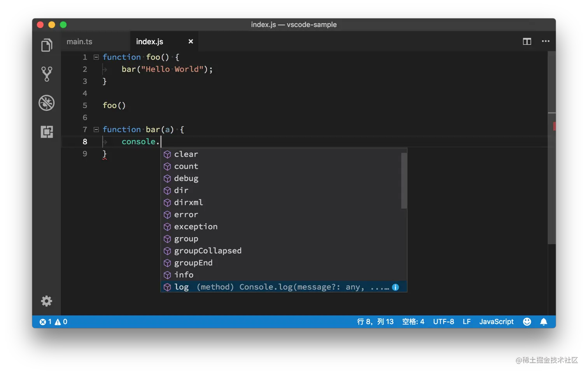Image resolution: width=588 pixels, height=374 pixels.
Task: Open the Extensions view
Action: pyautogui.click(x=47, y=132)
